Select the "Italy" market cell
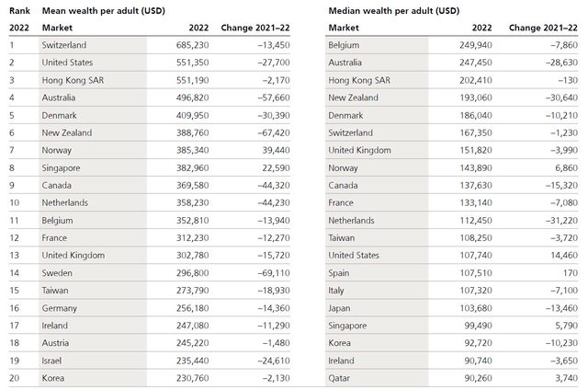 point(337,291)
